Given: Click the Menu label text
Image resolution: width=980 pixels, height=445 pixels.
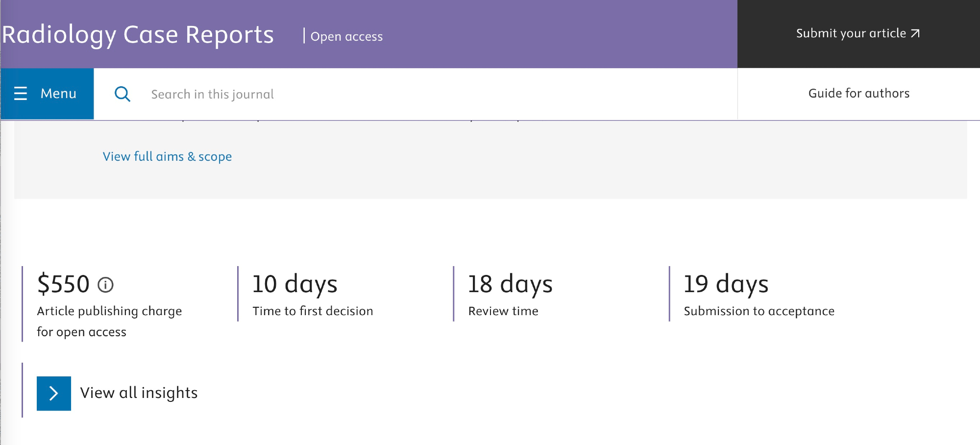Looking at the screenshot, I should pyautogui.click(x=58, y=94).
